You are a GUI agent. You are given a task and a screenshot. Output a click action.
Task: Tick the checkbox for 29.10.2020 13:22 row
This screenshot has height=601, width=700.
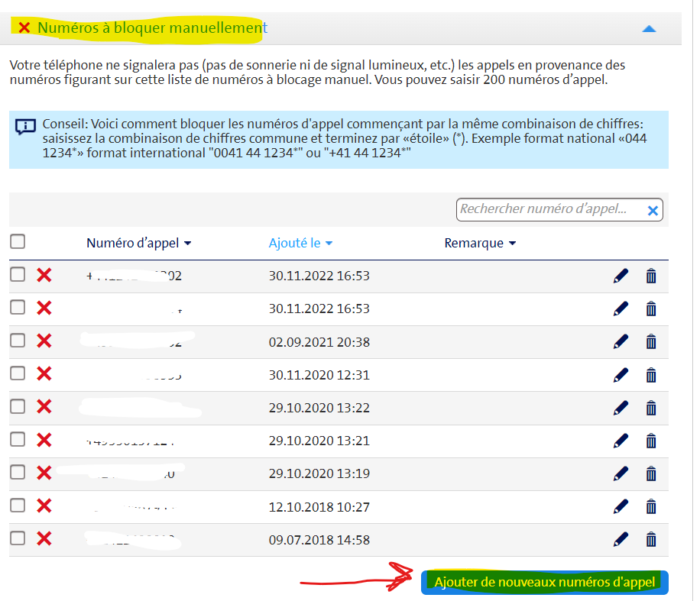(18, 406)
